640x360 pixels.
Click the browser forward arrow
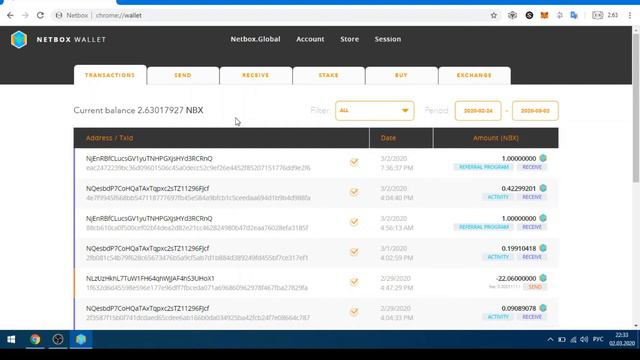coord(25,16)
